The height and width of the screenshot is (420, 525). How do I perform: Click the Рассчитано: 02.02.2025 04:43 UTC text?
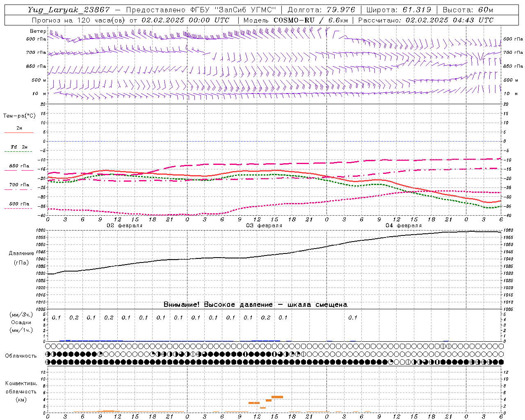pos(426,20)
